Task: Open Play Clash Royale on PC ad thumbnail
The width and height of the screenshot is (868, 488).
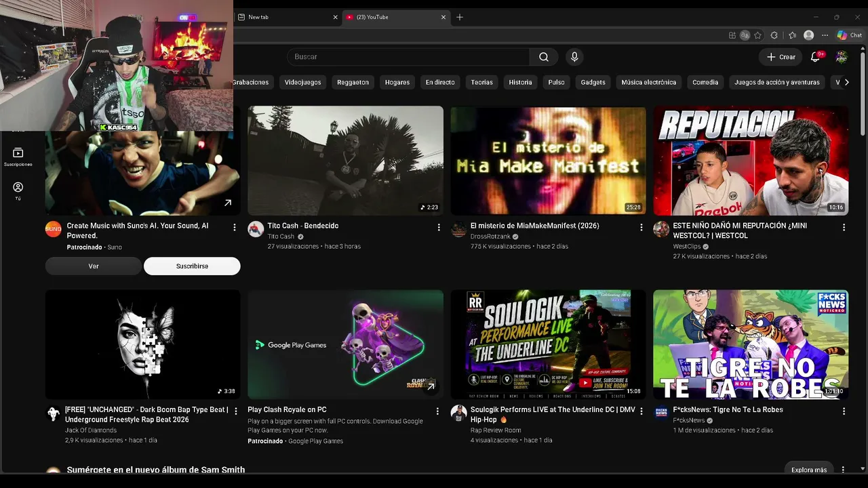Action: coord(345,344)
